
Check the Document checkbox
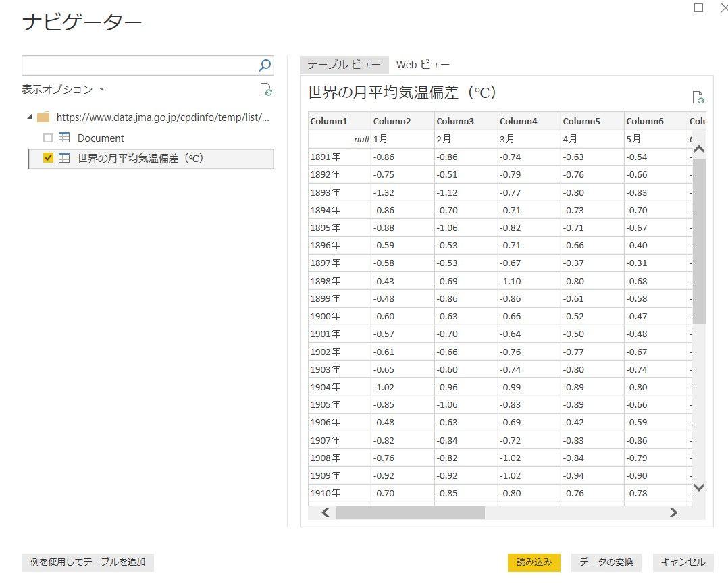point(48,138)
